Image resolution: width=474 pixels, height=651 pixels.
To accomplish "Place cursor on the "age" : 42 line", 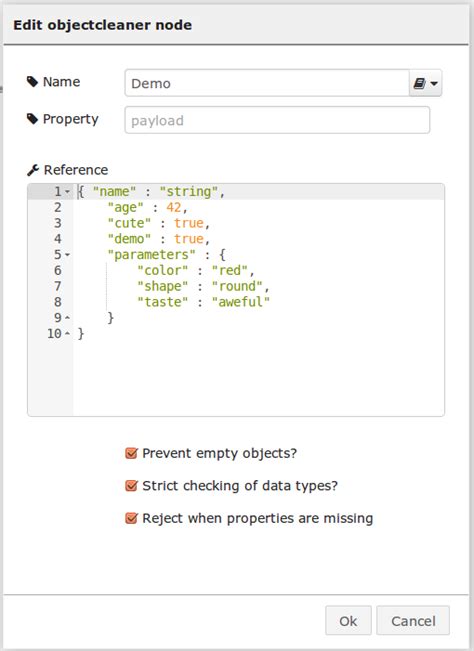I will pos(147,207).
